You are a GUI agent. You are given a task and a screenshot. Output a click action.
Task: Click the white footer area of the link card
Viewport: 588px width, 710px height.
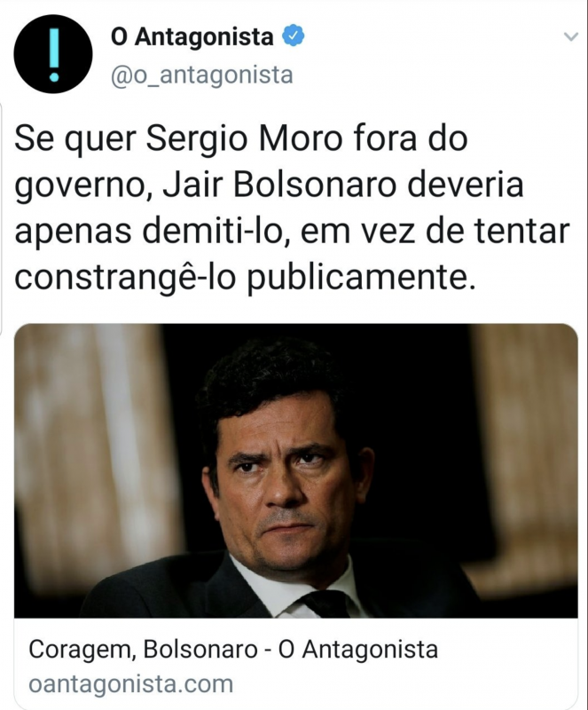point(296,664)
